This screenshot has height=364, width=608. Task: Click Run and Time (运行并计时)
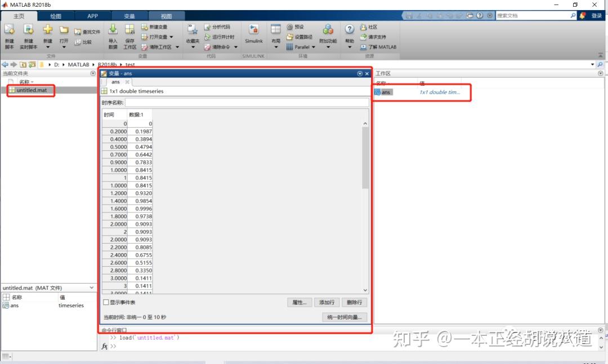point(220,37)
